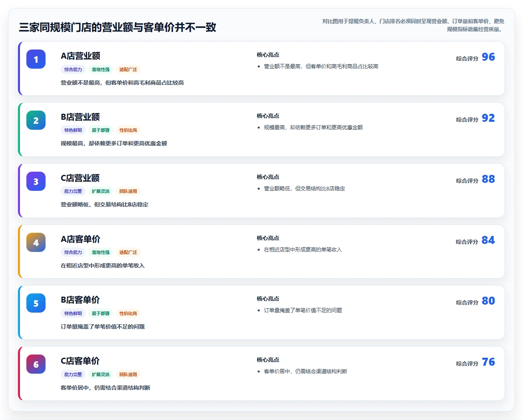Click the rank 4 number badge
The height and width of the screenshot is (420, 523).
coord(36,242)
